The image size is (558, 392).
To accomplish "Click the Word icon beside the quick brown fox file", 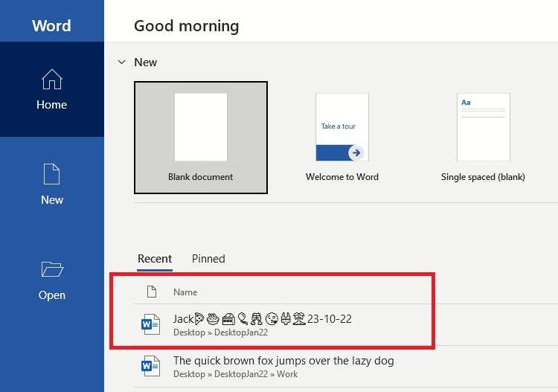I will click(x=150, y=366).
